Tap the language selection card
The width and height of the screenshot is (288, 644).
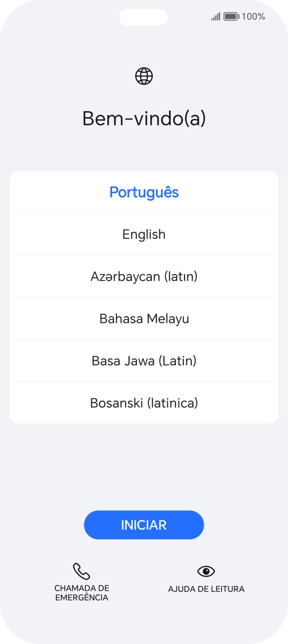click(x=144, y=297)
